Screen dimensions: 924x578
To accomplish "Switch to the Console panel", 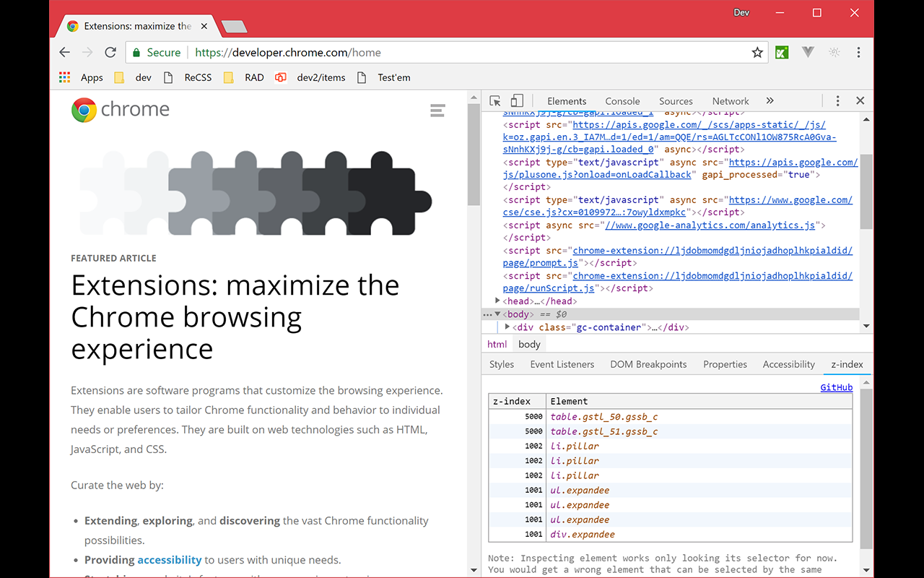I will tap(622, 101).
